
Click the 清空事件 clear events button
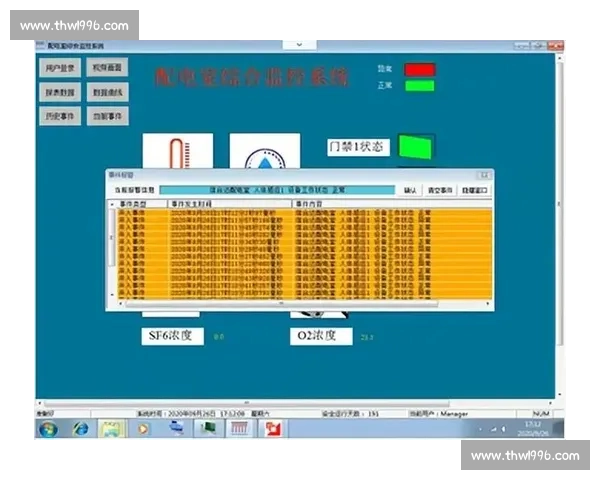pyautogui.click(x=440, y=190)
